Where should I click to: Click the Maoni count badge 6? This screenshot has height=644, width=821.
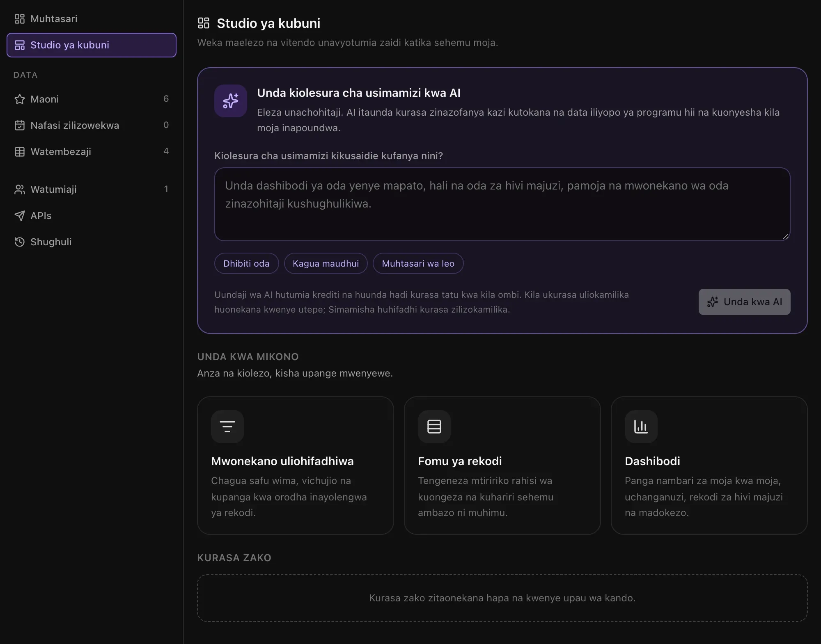166,99
